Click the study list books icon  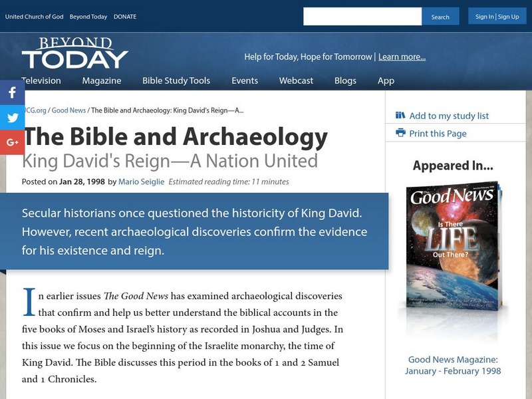[400, 116]
